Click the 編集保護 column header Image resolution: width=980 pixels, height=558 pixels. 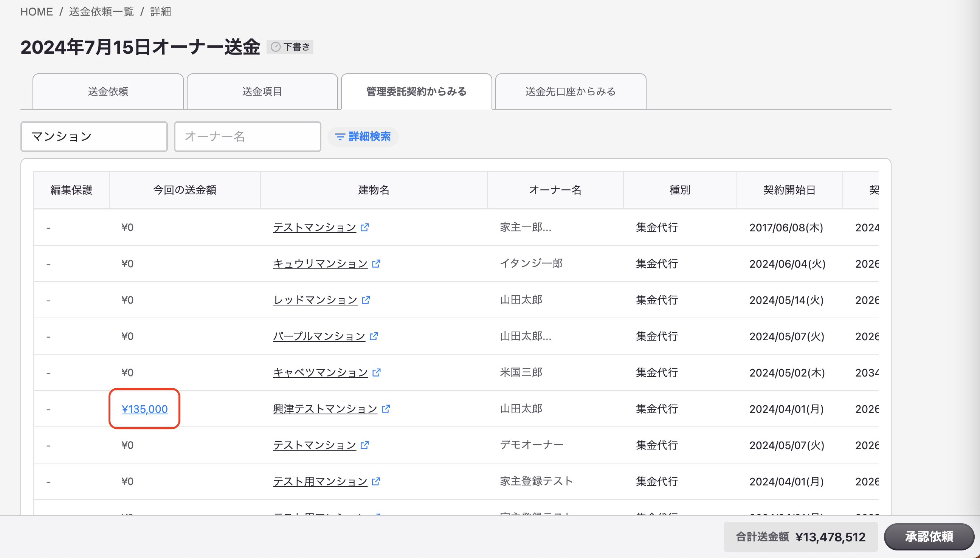pyautogui.click(x=72, y=190)
